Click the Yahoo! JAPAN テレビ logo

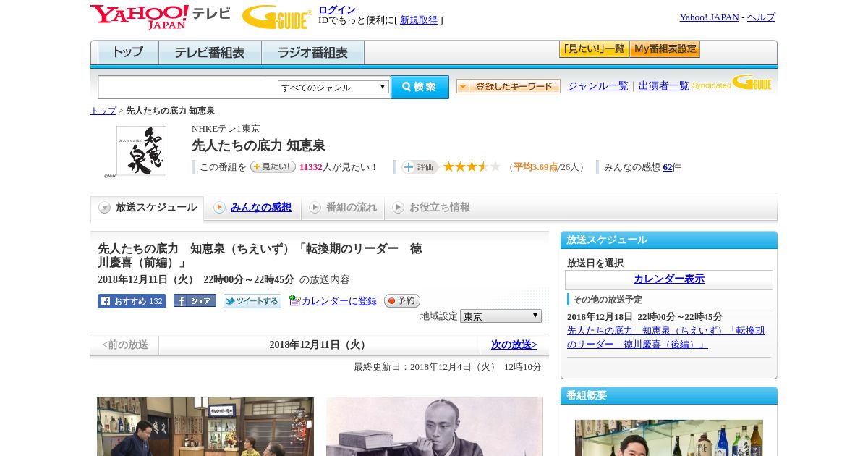pyautogui.click(x=160, y=17)
